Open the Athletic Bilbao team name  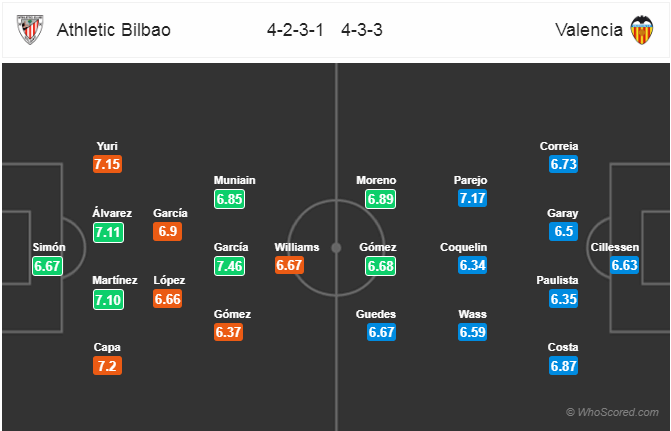(x=113, y=30)
